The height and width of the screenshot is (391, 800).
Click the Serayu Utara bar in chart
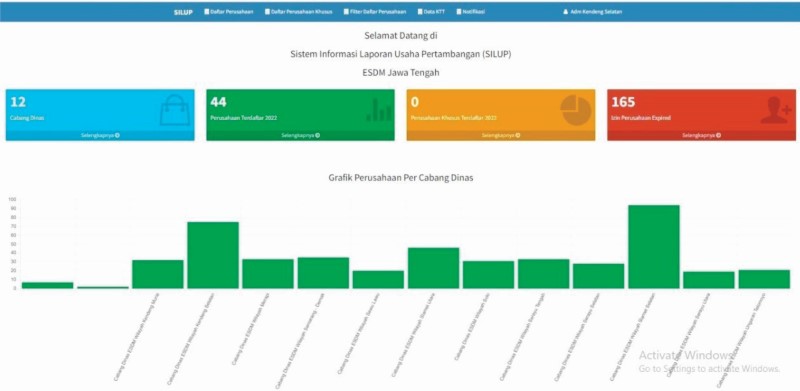point(709,280)
